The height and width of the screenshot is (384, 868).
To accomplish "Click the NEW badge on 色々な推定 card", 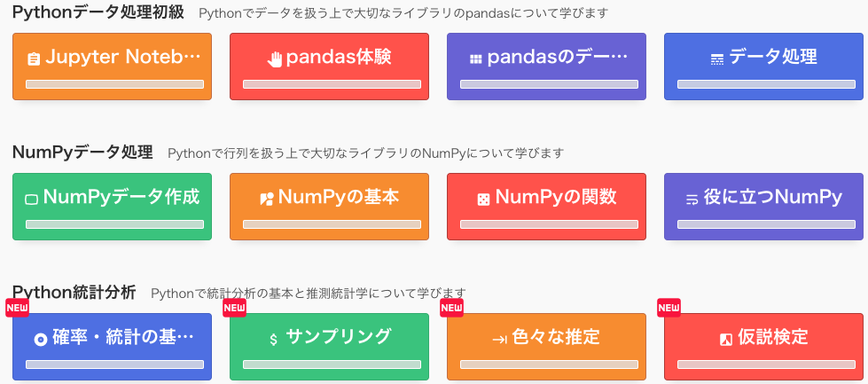I will tap(452, 308).
